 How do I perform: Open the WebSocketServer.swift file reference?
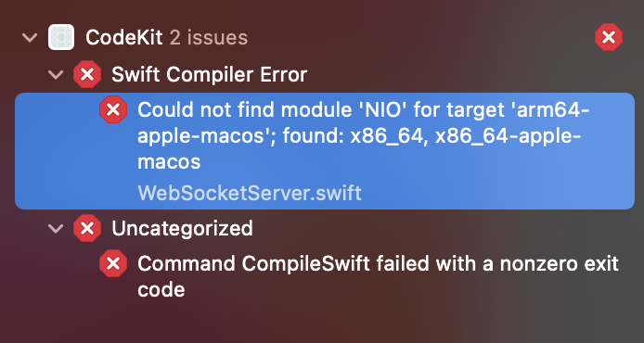coord(250,193)
